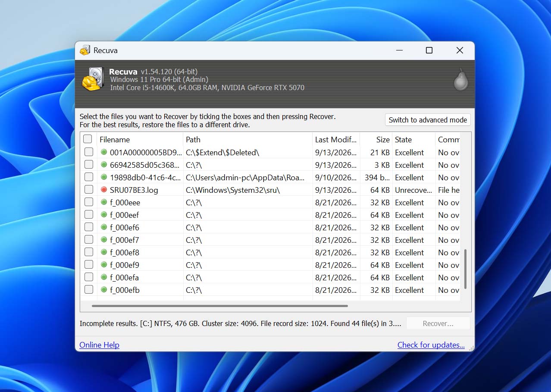This screenshot has height=392, width=551.
Task: Sort by the Last Modified column header
Action: pos(336,139)
